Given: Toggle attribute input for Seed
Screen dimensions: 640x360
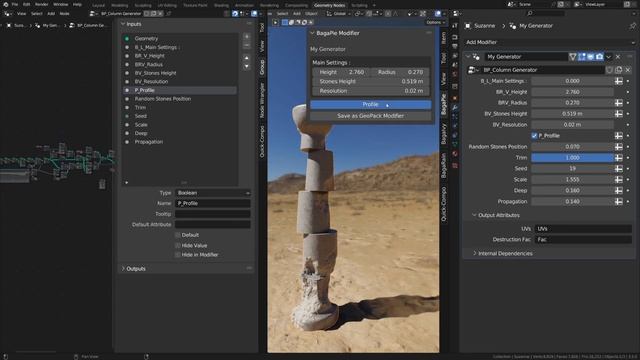Looking at the screenshot, I should 619,169.
